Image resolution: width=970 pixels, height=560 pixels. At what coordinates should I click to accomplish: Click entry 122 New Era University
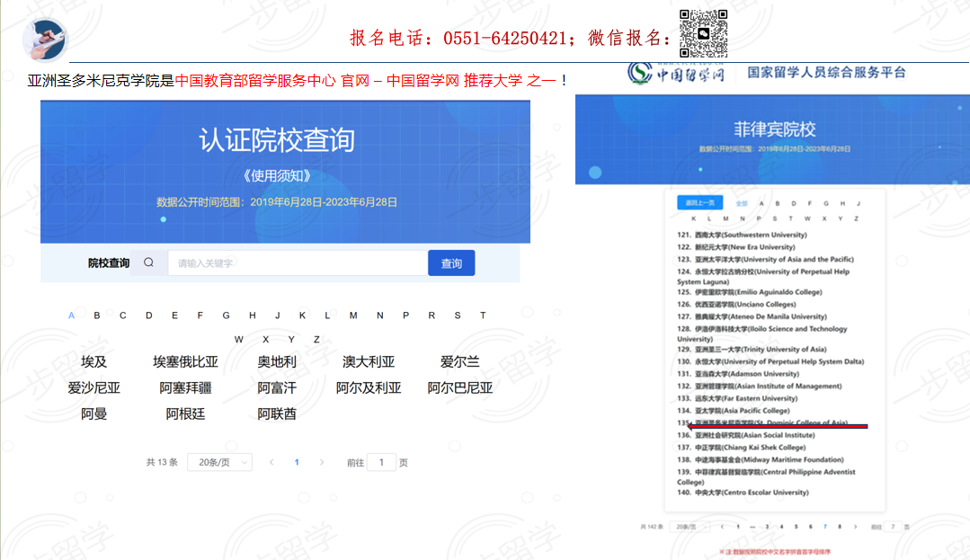coord(736,247)
